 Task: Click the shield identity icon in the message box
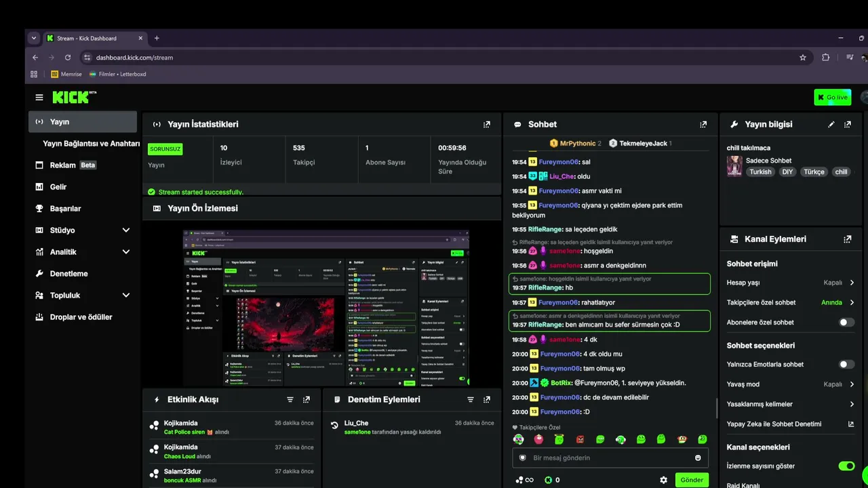pyautogui.click(x=522, y=458)
